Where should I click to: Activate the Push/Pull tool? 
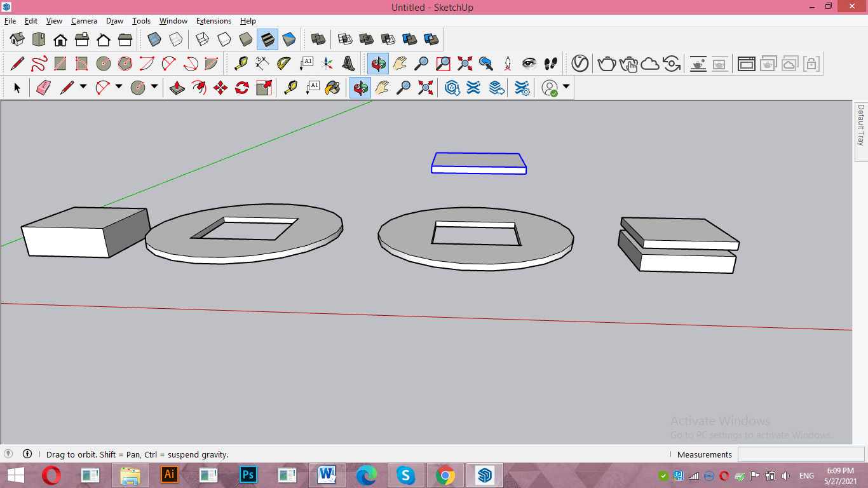(177, 88)
